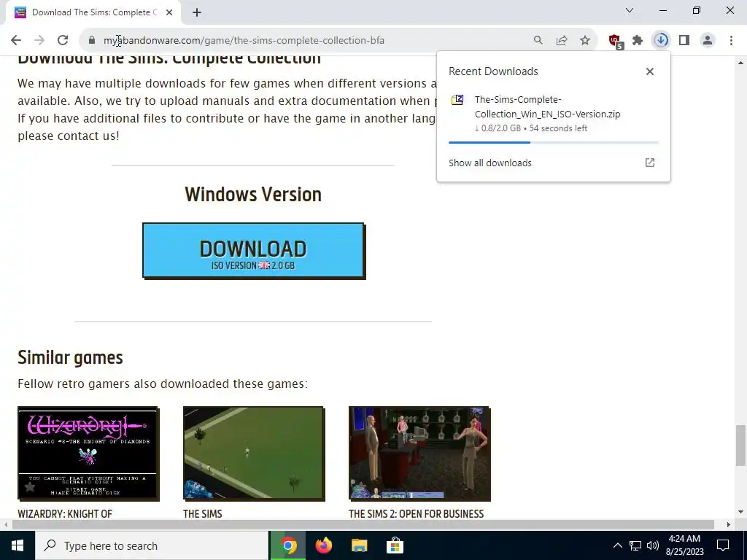Open the notification center icon

[723, 545]
